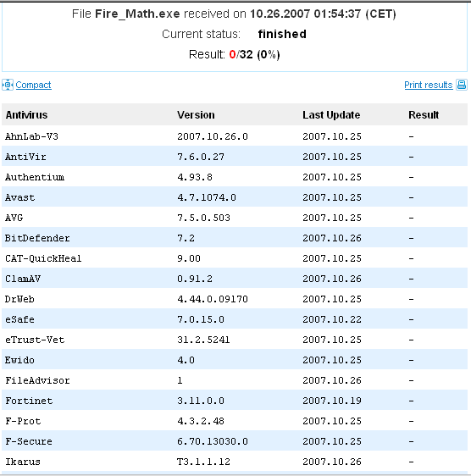Click the Fortinet last update date 2007.10.19
Screen dimensions: 471x476
332,401
